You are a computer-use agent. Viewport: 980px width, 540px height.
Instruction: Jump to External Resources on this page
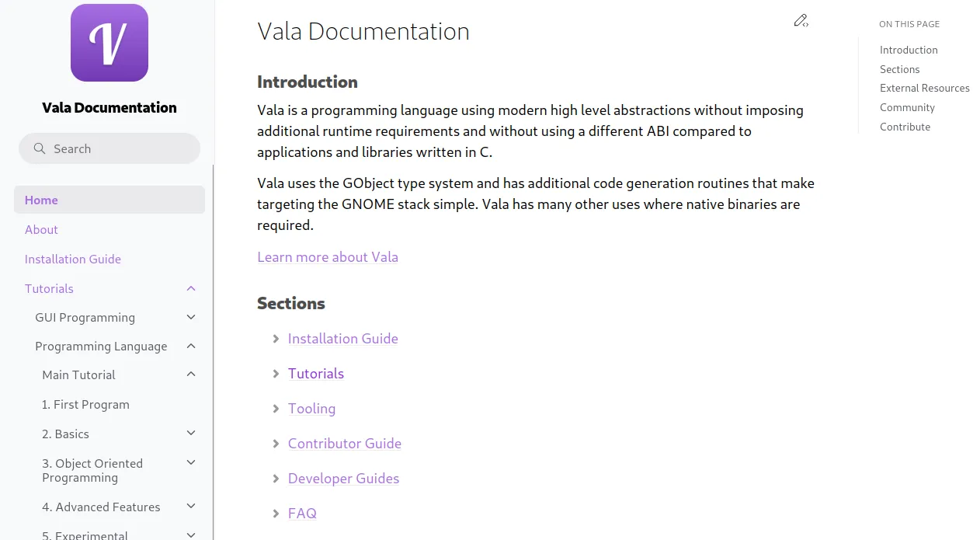pos(924,88)
